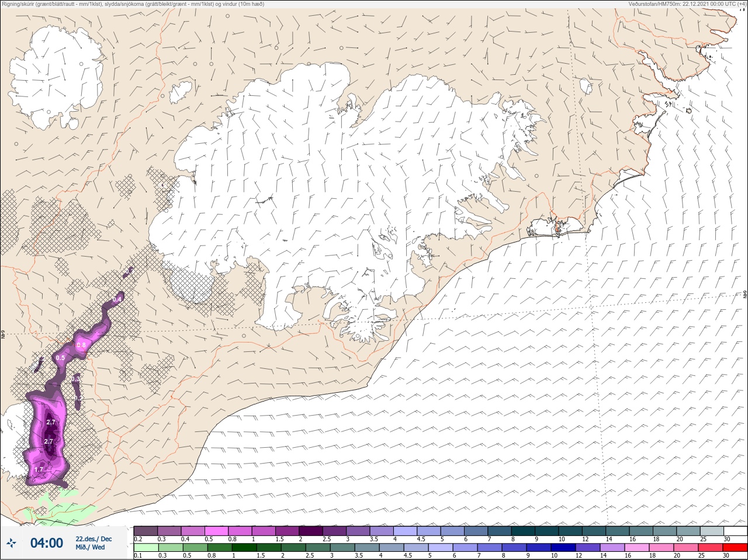Pick the darkest green swatch between 1 and 1.5, lower scale
This screenshot has width=748, height=560.
pos(244,548)
